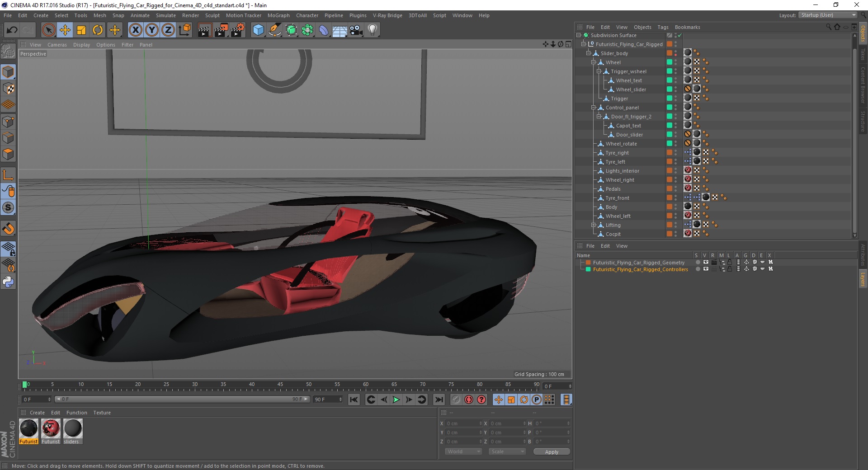Select the sliders material
The image size is (868, 470).
[x=72, y=432]
